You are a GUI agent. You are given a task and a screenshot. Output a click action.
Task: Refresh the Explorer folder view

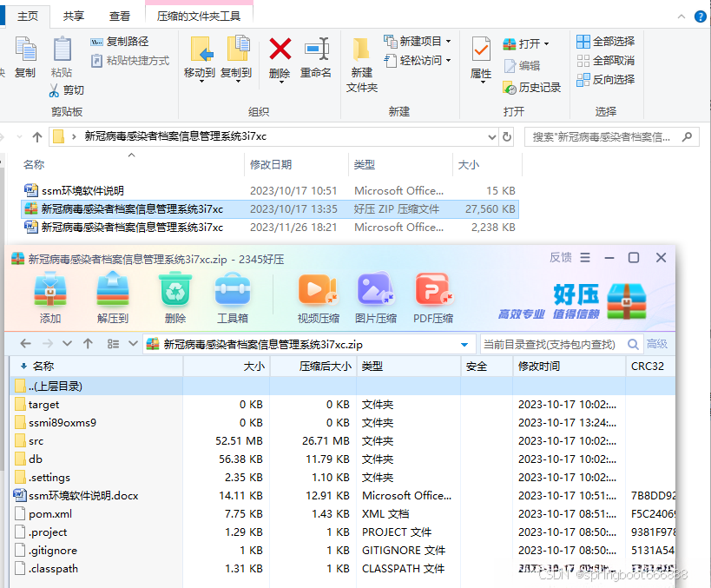coord(507,136)
